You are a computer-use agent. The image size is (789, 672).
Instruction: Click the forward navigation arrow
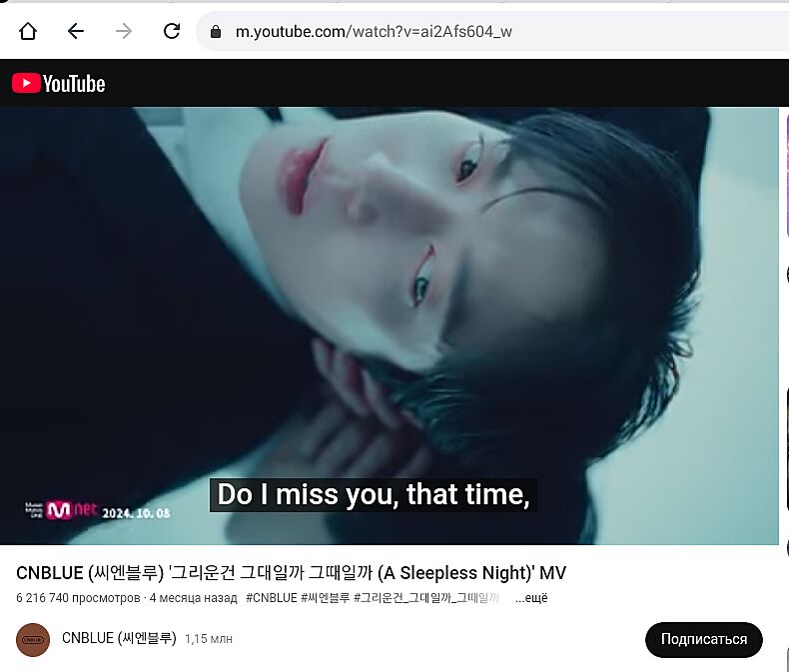tap(123, 31)
